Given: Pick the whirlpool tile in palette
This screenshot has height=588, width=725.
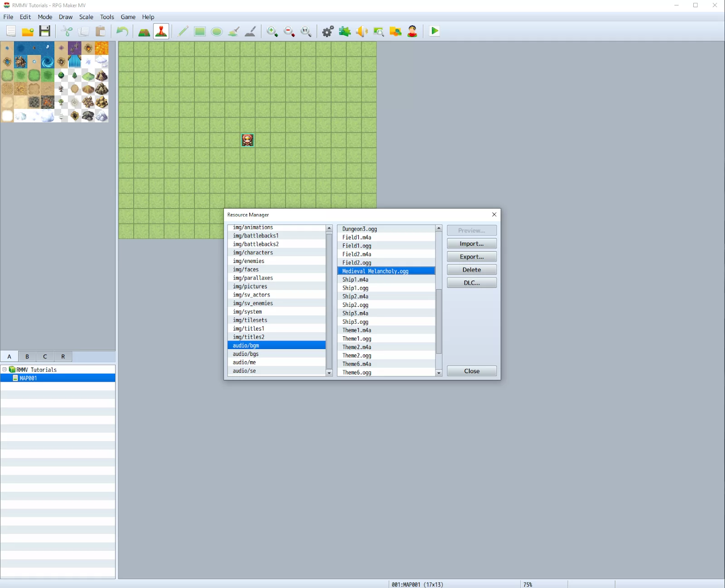Looking at the screenshot, I should pyautogui.click(x=48, y=62).
